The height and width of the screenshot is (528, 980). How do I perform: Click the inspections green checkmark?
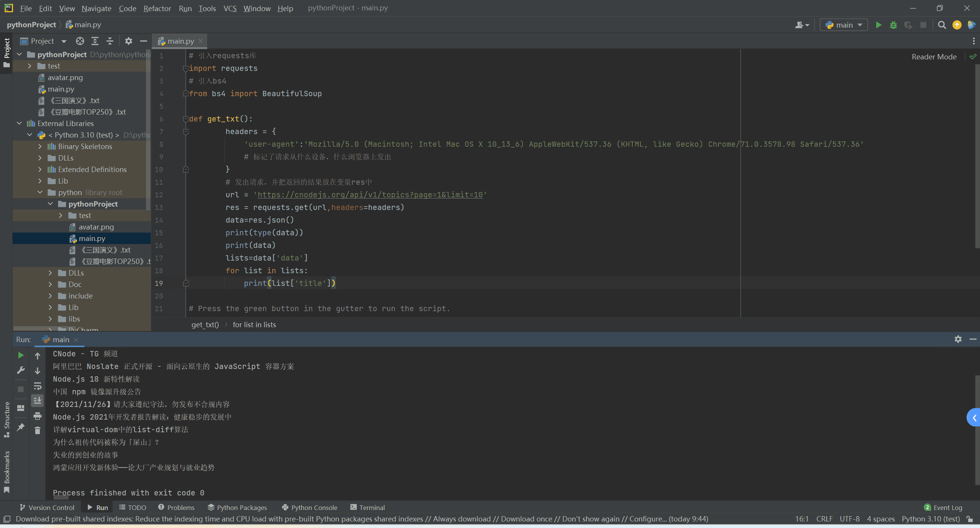(973, 57)
